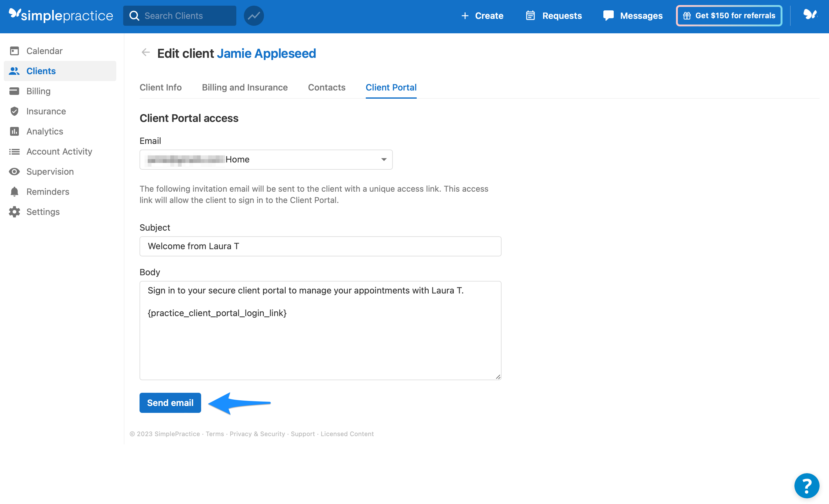Switch to the Contacts tab
Viewport: 829px width, 504px height.
[x=326, y=87]
